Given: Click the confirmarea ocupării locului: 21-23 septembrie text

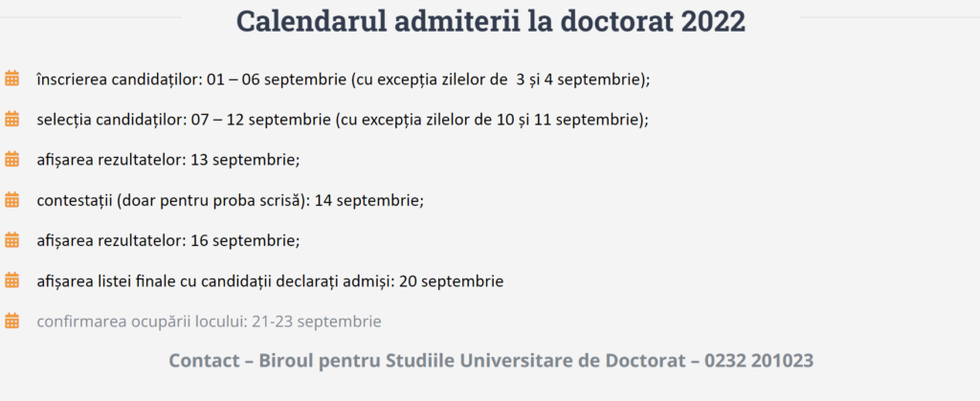Looking at the screenshot, I should coord(209,323).
